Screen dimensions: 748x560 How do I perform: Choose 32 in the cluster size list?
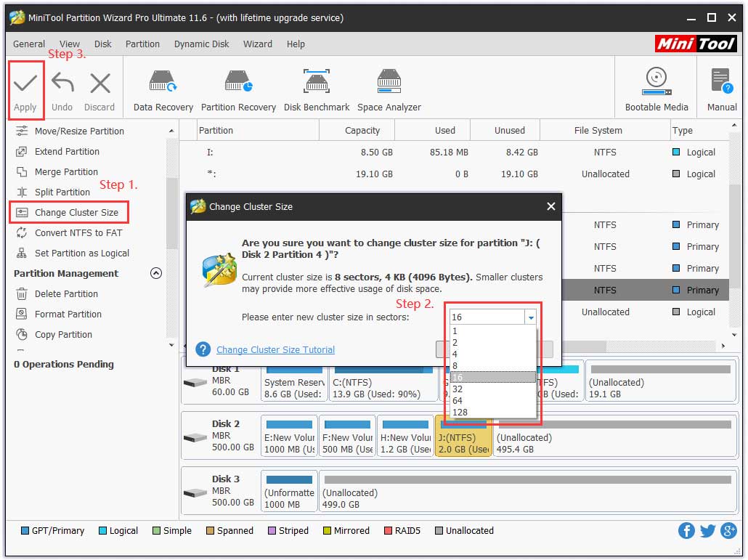(458, 389)
